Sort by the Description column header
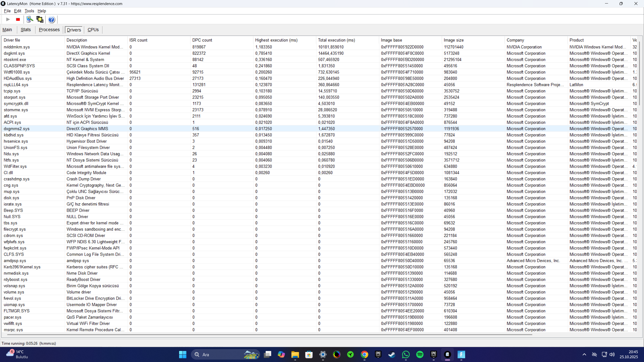The image size is (644, 362). click(x=96, y=40)
